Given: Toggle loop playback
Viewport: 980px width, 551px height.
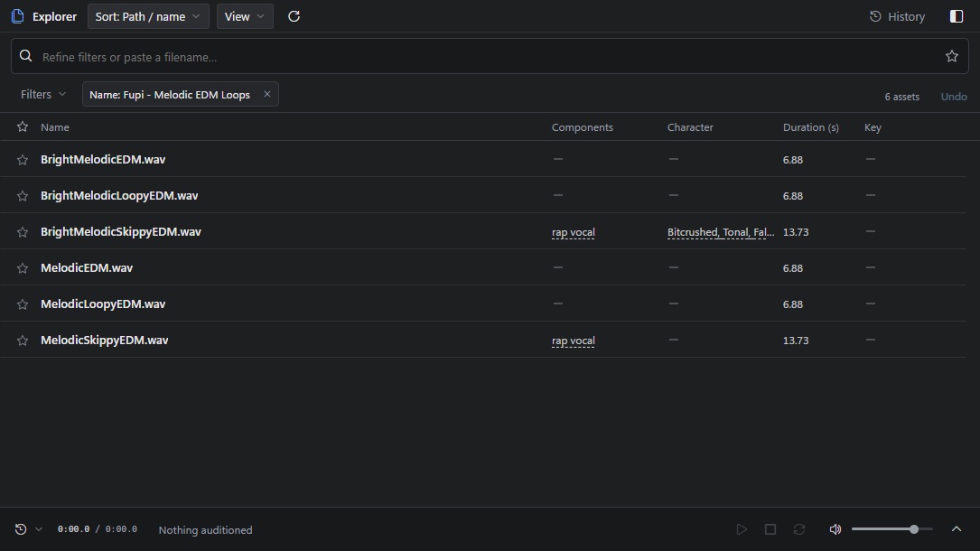Looking at the screenshot, I should (x=798, y=529).
